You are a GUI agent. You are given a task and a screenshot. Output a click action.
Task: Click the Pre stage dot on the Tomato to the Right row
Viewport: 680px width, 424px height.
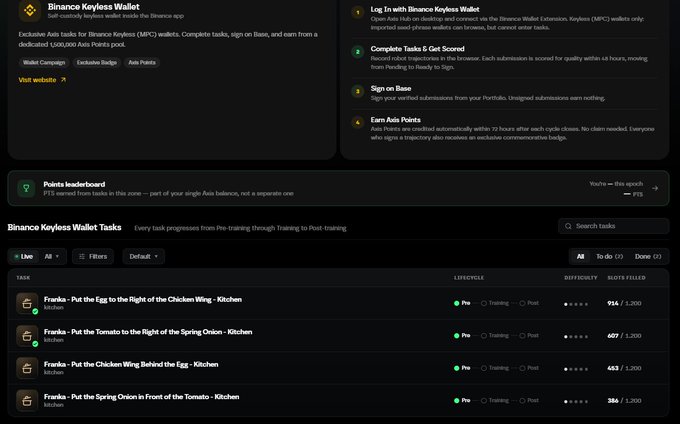pos(457,336)
